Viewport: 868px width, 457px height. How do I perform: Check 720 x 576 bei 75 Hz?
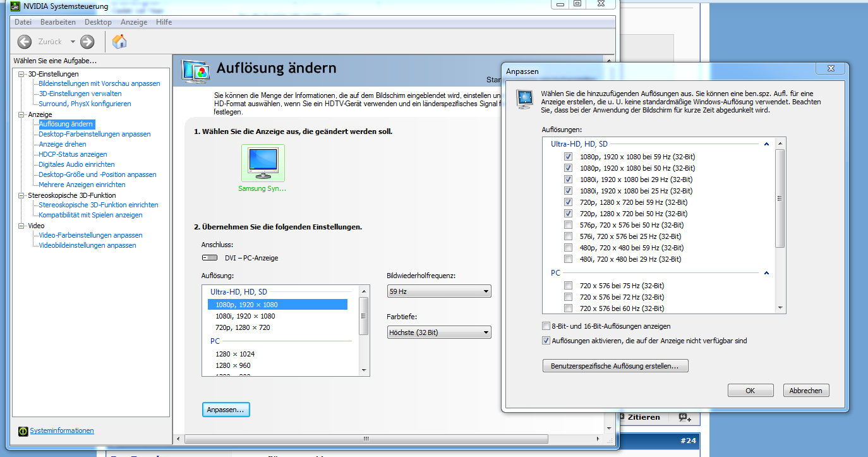point(569,286)
